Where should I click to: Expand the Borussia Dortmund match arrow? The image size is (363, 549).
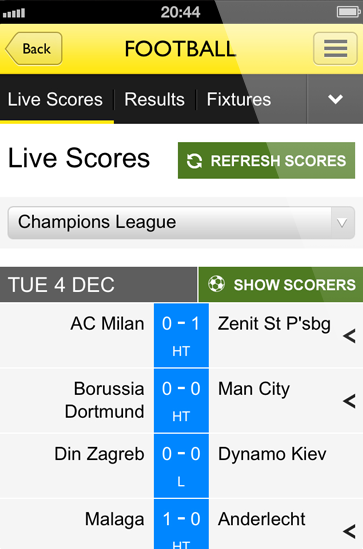[x=349, y=401]
